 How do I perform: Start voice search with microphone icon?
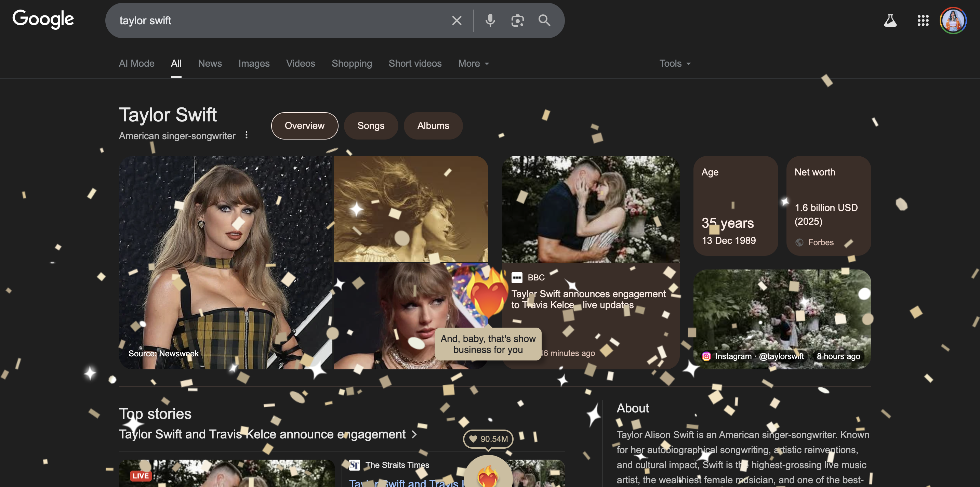click(x=490, y=21)
